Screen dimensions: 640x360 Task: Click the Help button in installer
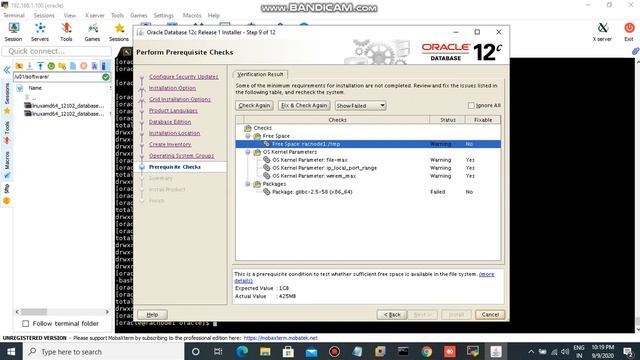pos(152,315)
